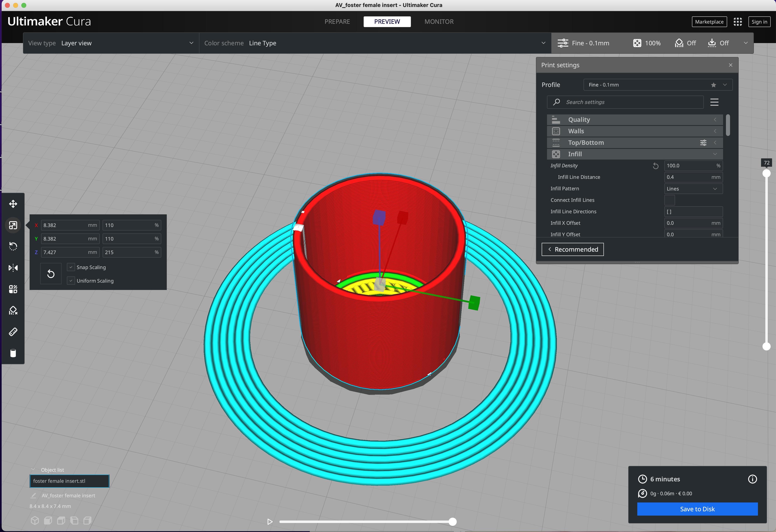Select the Mirror tool in left toolbar

point(13,268)
